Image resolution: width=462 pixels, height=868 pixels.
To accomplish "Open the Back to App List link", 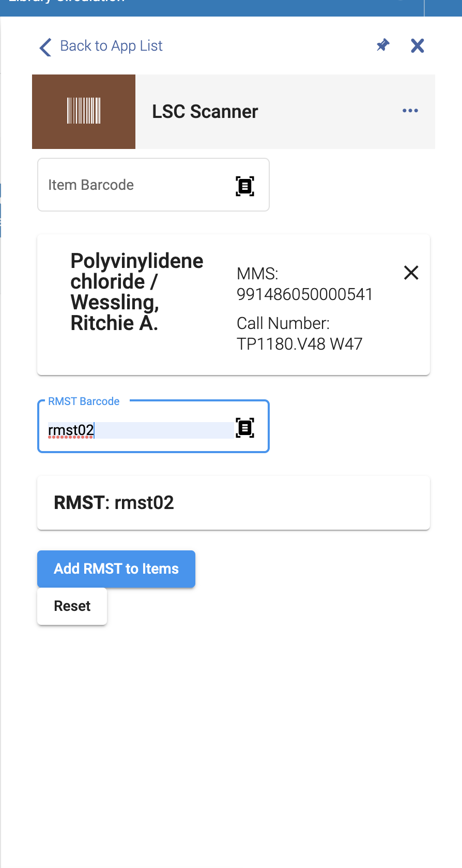I will [112, 46].
